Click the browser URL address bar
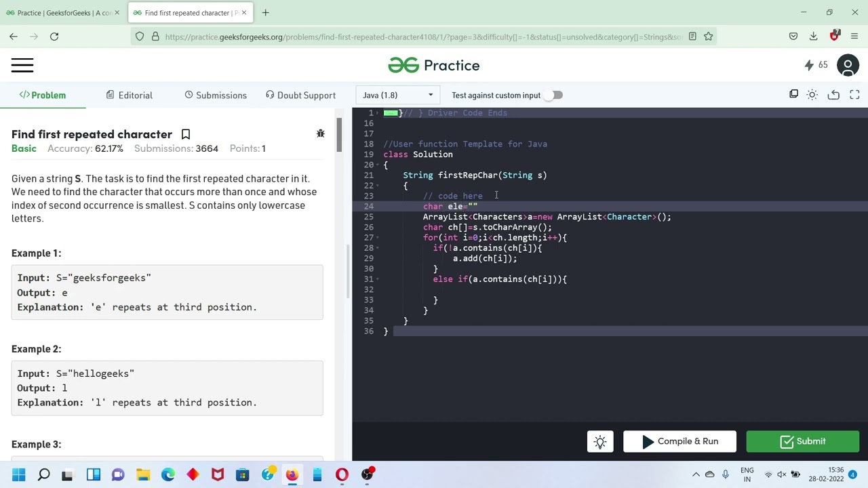868x488 pixels. pos(423,37)
